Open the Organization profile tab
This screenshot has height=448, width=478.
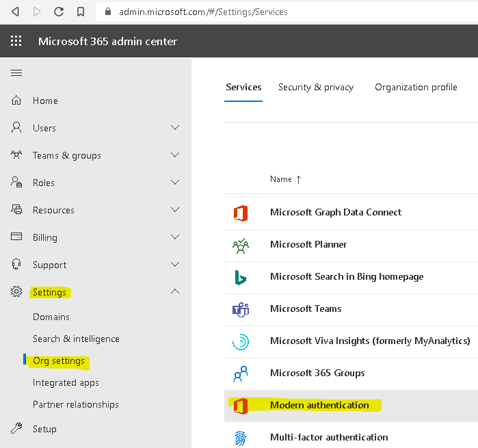coord(416,88)
